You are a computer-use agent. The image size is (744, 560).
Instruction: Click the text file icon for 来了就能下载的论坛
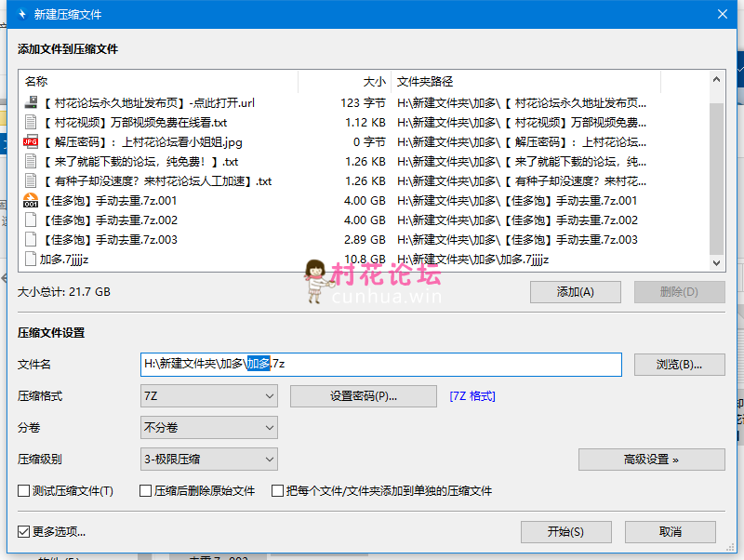pyautogui.click(x=33, y=161)
